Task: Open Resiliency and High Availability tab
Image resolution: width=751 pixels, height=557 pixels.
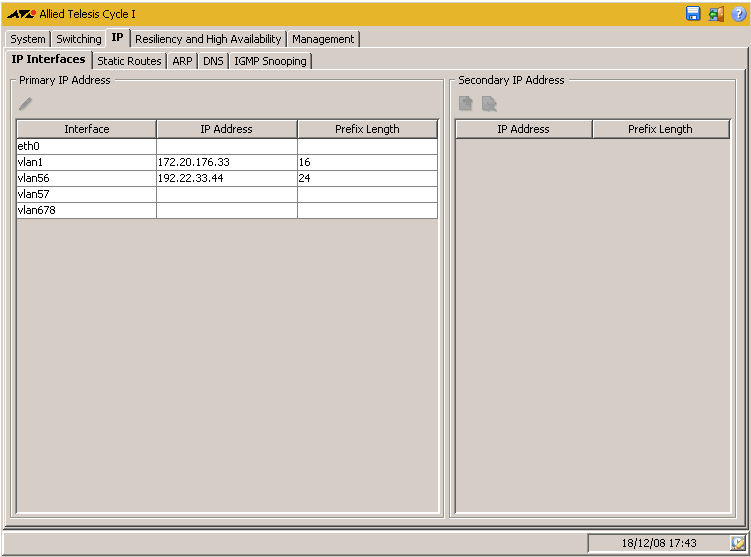Action: coord(208,39)
